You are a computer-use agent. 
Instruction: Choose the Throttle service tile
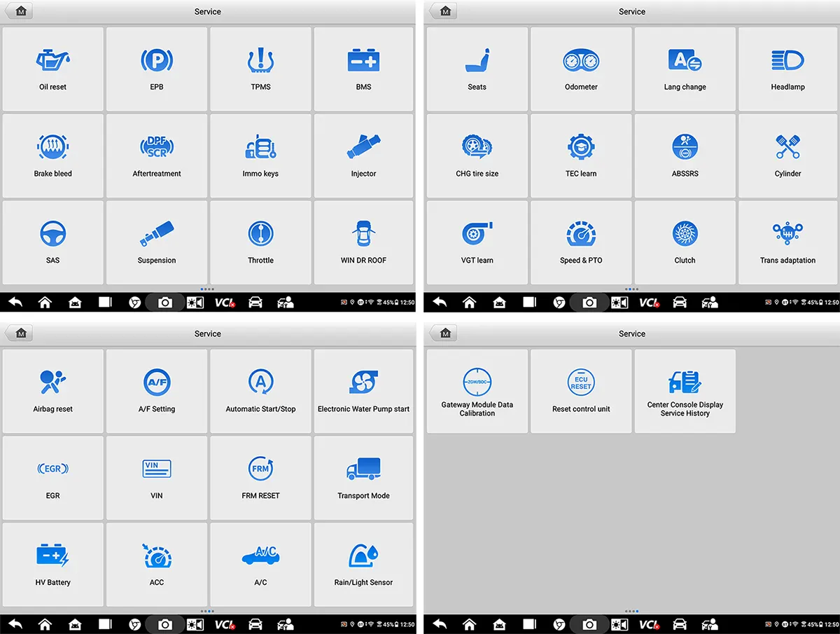coord(260,242)
